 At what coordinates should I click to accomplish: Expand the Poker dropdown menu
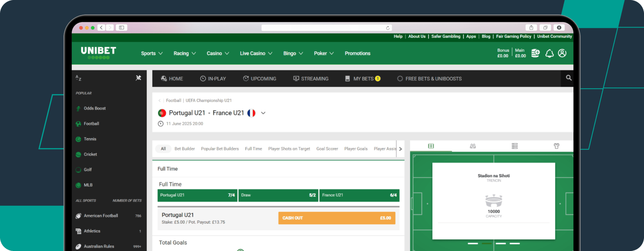click(324, 53)
